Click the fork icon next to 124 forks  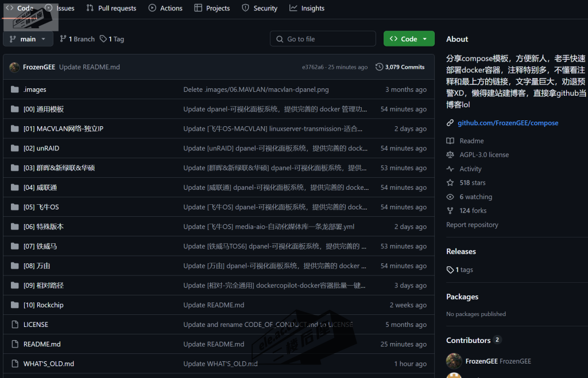[x=450, y=211]
